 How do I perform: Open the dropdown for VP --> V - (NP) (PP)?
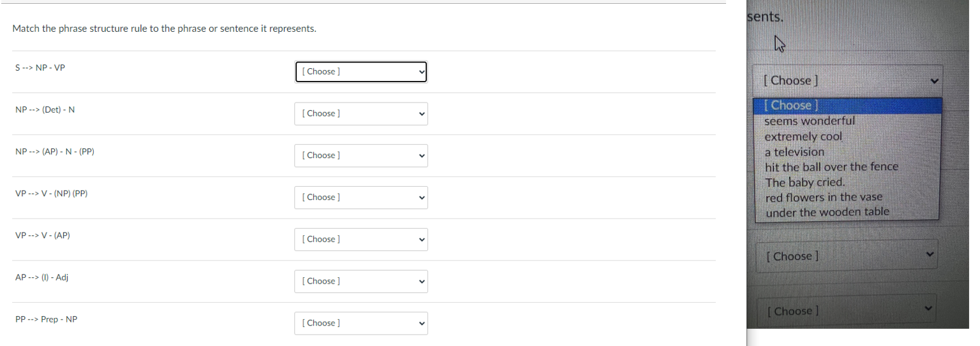coord(361,198)
